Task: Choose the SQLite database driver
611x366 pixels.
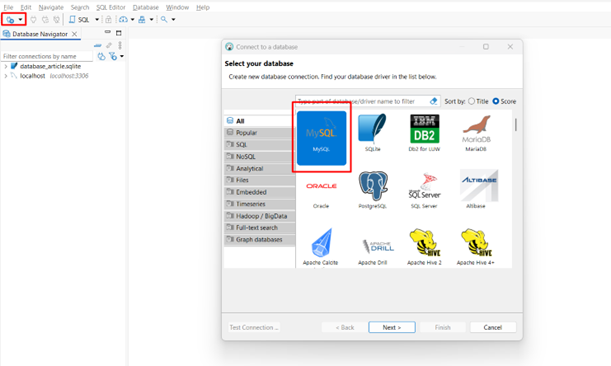Action: 373,133
